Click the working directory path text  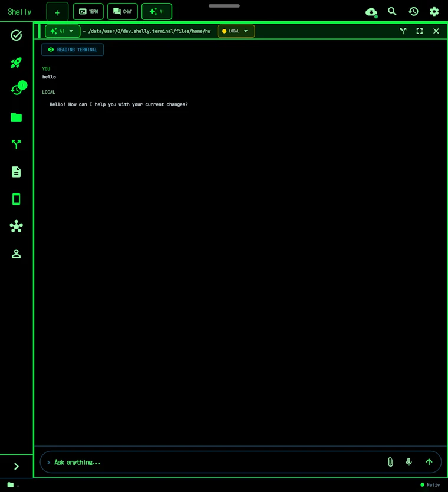[150, 31]
